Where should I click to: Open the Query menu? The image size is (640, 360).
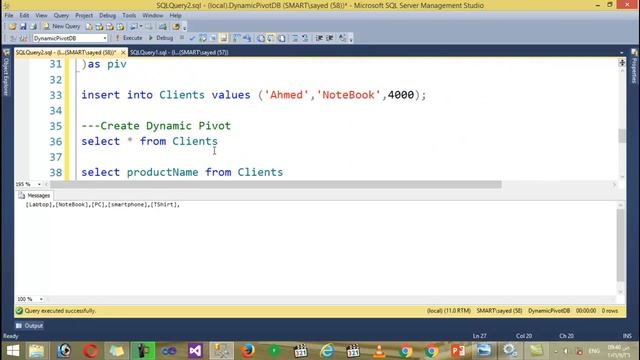pos(61,16)
